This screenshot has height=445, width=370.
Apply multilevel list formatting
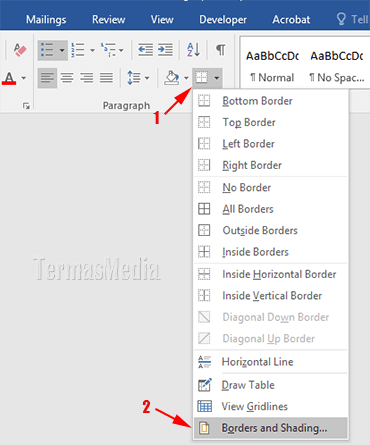[x=108, y=50]
